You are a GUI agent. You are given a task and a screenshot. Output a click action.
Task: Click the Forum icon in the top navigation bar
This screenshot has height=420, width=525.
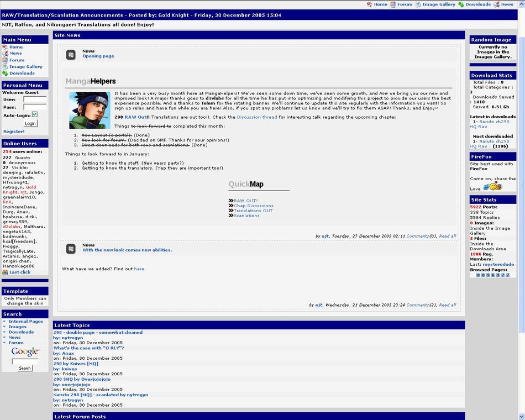392,4
